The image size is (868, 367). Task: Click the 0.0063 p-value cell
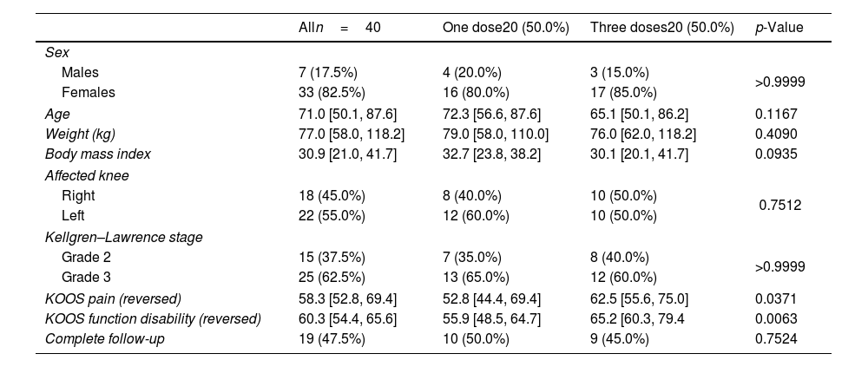pos(774,318)
